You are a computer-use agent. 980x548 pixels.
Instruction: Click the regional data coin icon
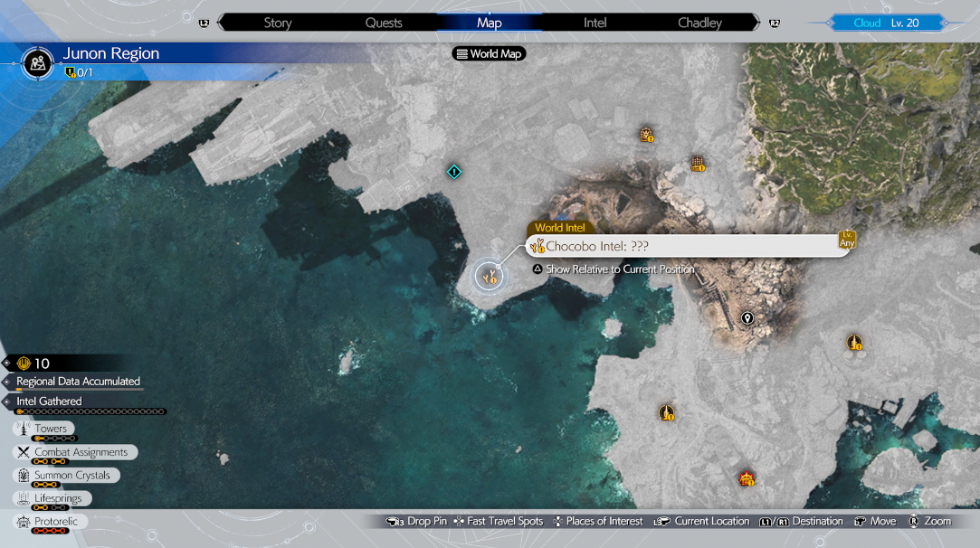pyautogui.click(x=24, y=363)
